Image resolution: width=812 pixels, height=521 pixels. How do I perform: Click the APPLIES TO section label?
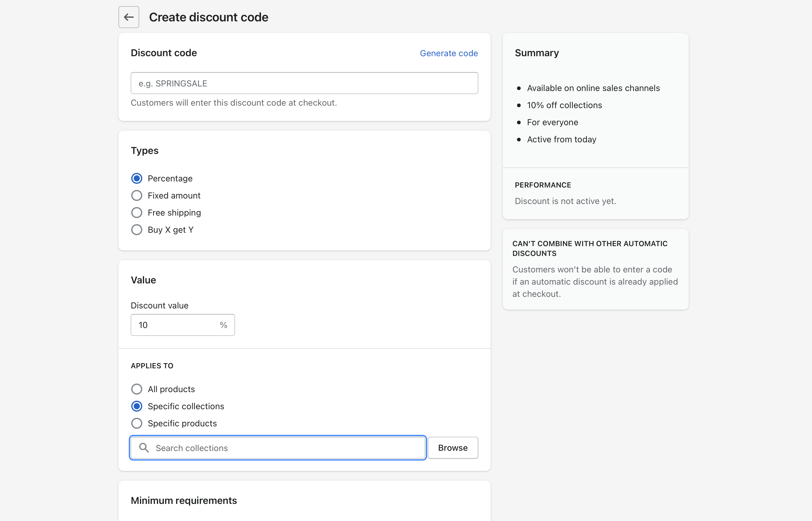pos(152,366)
